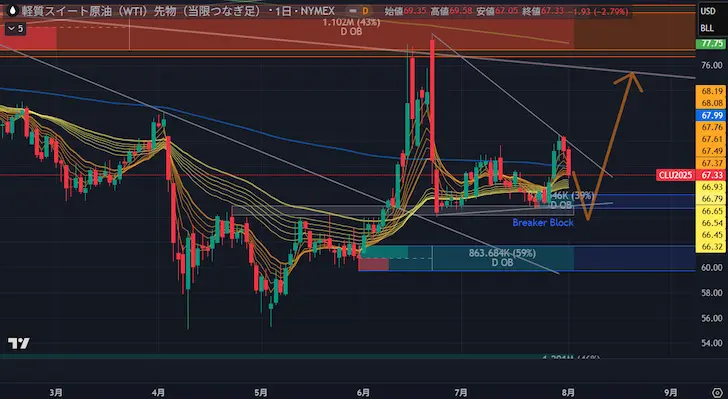Click 60.00 on the price axis
The image size is (728, 399).
[x=712, y=268]
